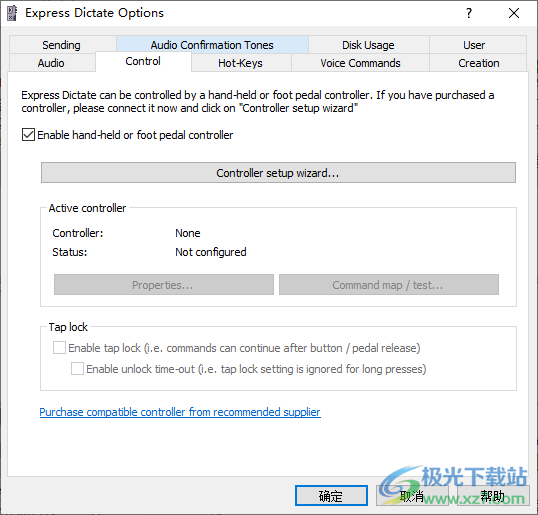
Task: Switch to the Creation tab
Action: click(x=478, y=63)
